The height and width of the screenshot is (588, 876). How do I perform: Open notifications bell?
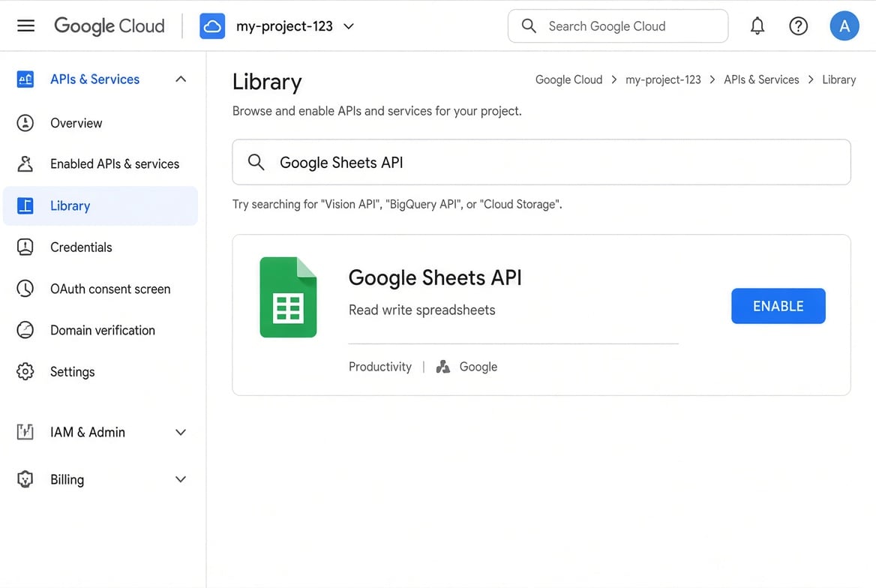757,25
